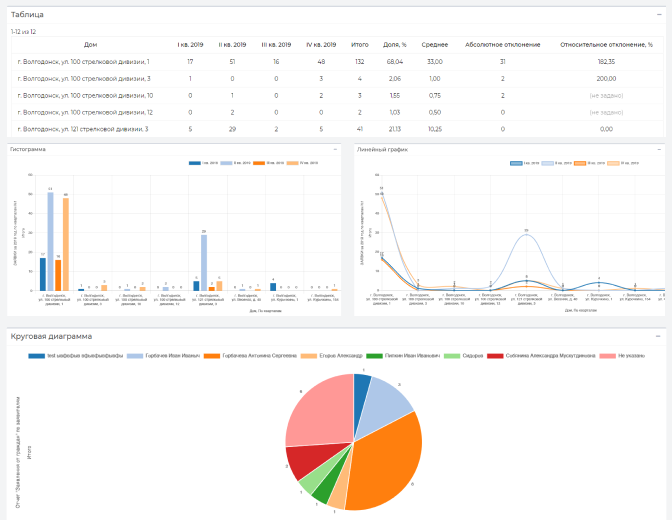Toggle IV кв. 2019 series in line chart legend
Viewport: 672px width, 520px height.
click(x=623, y=163)
